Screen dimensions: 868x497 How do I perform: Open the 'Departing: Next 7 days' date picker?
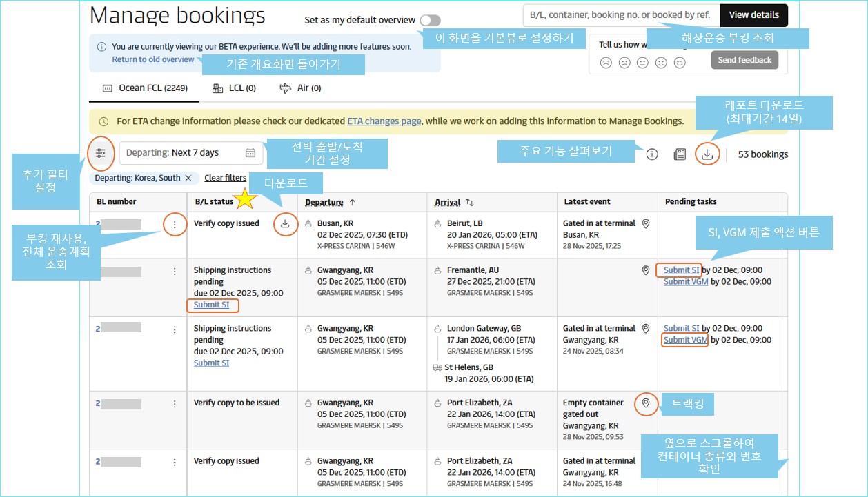190,153
